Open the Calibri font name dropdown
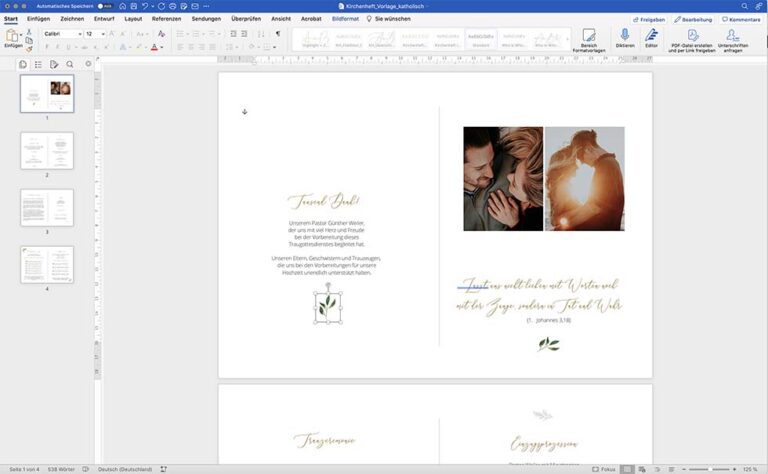The height and width of the screenshot is (474, 768). (62, 34)
